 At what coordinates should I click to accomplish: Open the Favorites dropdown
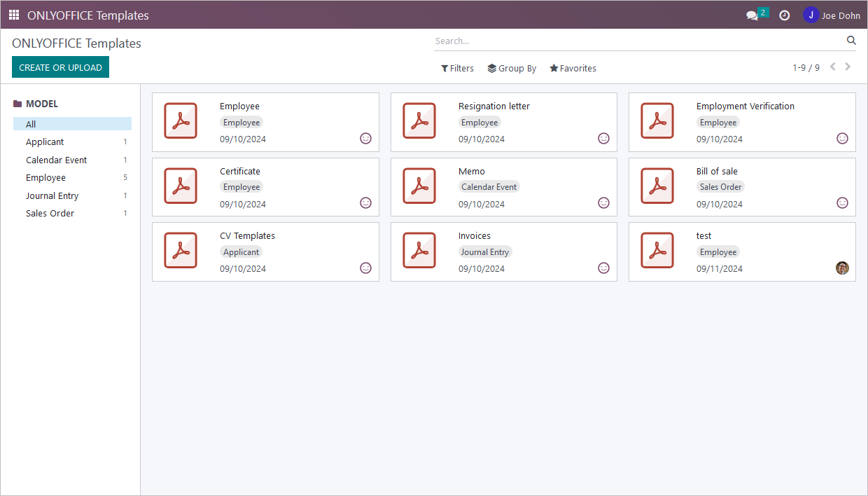pos(573,68)
